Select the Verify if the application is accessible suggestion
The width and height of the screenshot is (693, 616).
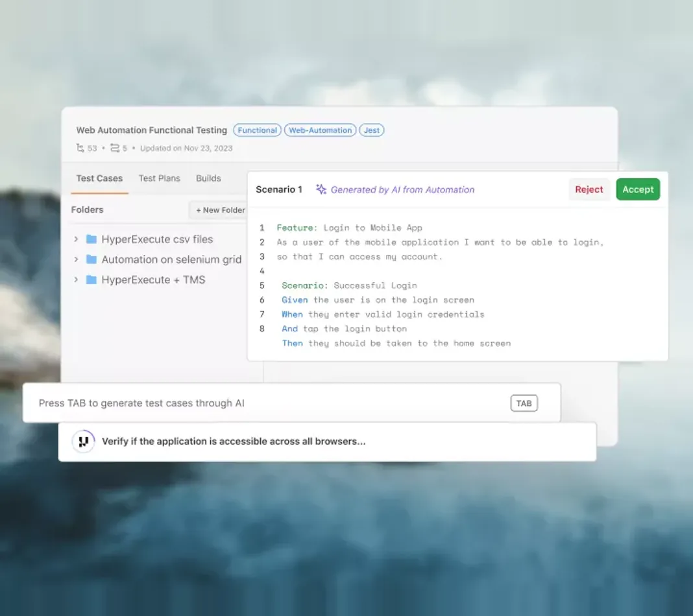[327, 442]
